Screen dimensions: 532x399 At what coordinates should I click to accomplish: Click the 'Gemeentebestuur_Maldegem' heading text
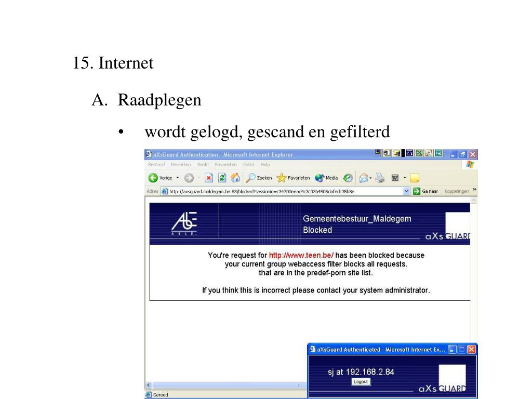357,219
